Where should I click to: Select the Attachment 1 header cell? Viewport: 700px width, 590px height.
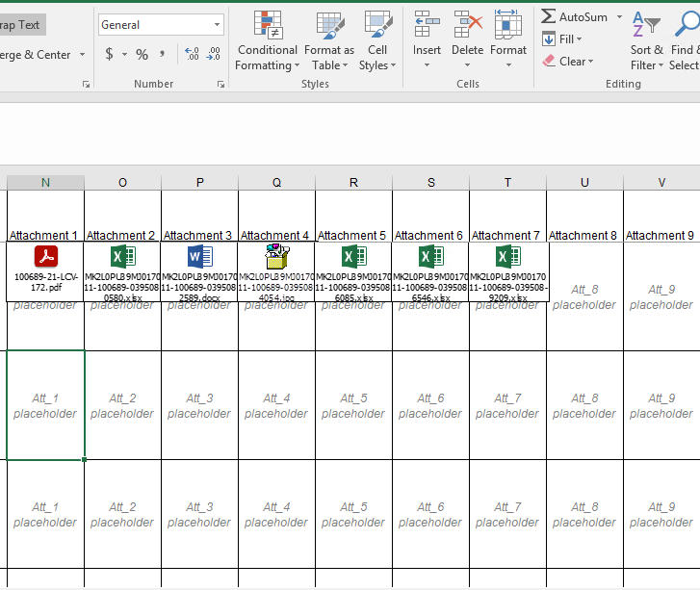point(45,217)
